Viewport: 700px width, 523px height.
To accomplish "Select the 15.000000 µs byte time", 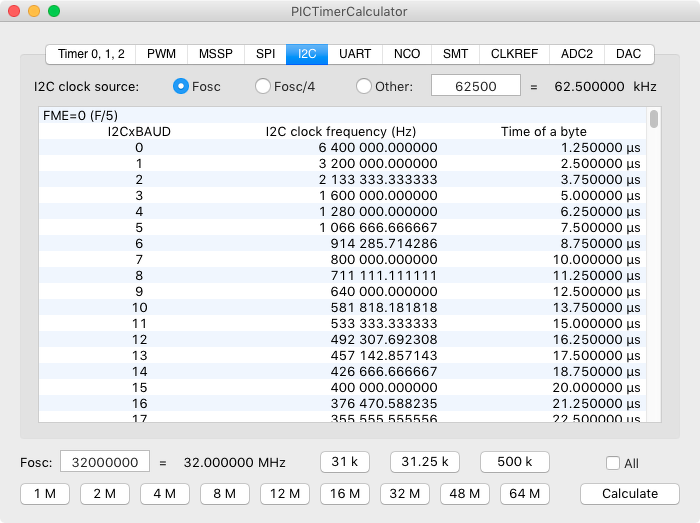I will pos(596,324).
